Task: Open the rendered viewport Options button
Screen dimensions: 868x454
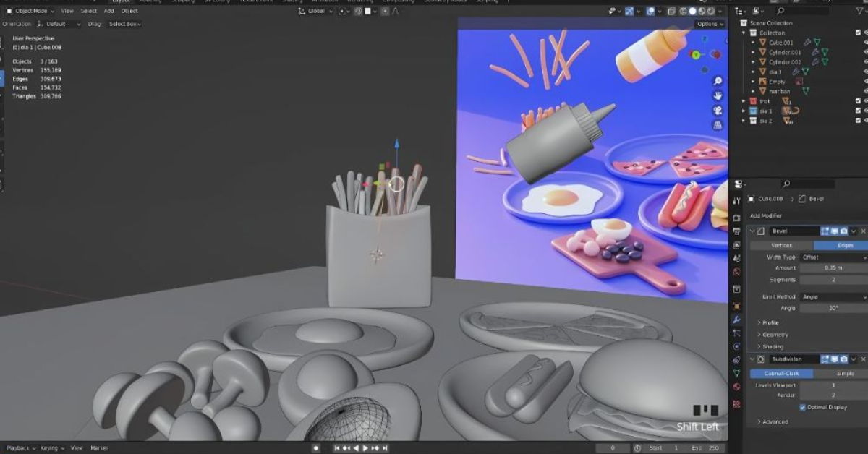Action: point(707,24)
